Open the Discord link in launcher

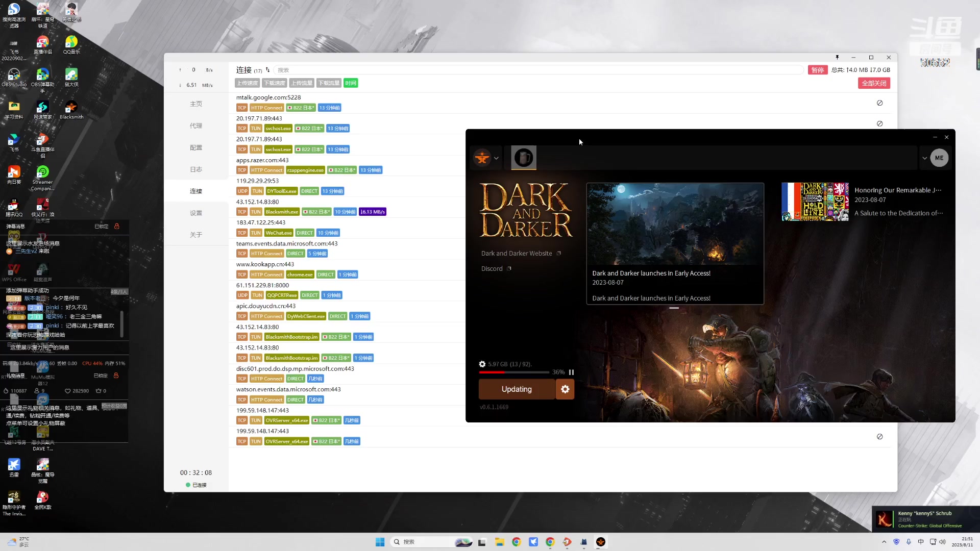tap(492, 269)
